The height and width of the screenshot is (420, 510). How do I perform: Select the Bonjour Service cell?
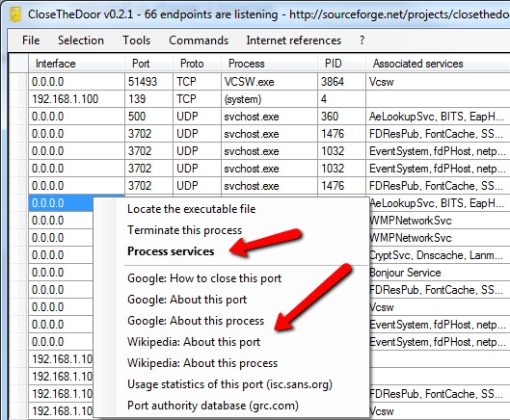440,273
